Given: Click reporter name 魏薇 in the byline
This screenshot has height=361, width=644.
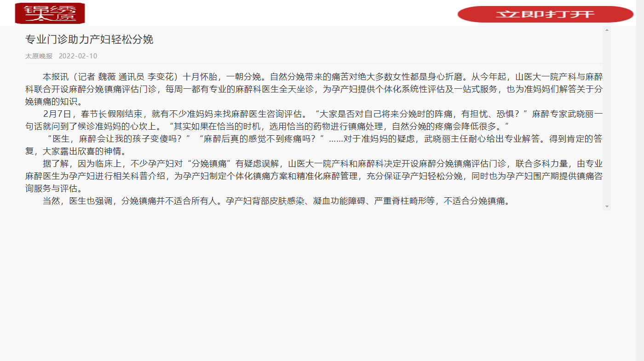Looking at the screenshot, I should pos(107,76).
